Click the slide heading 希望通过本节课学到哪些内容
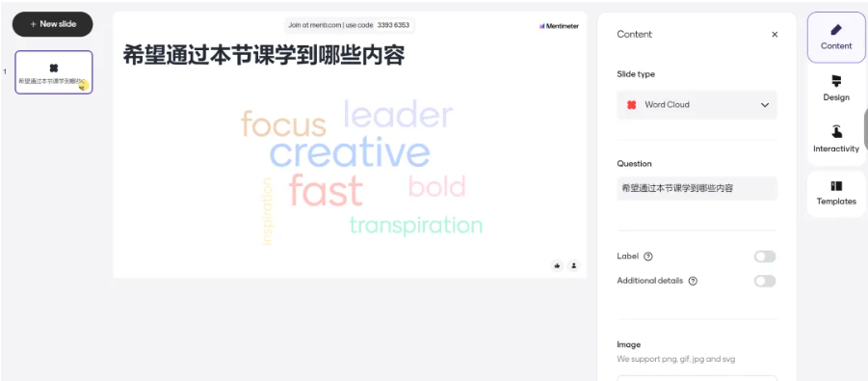Screen dimensions: 868x381 [264, 55]
